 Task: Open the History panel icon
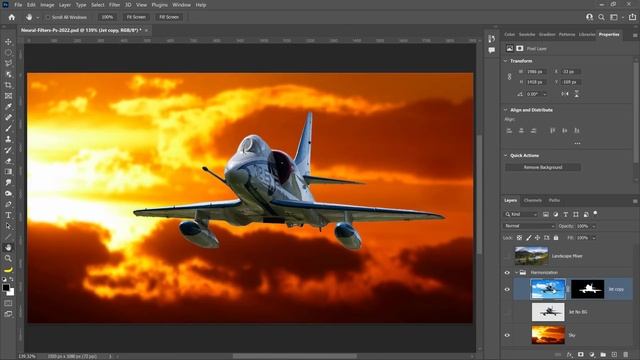click(x=491, y=39)
